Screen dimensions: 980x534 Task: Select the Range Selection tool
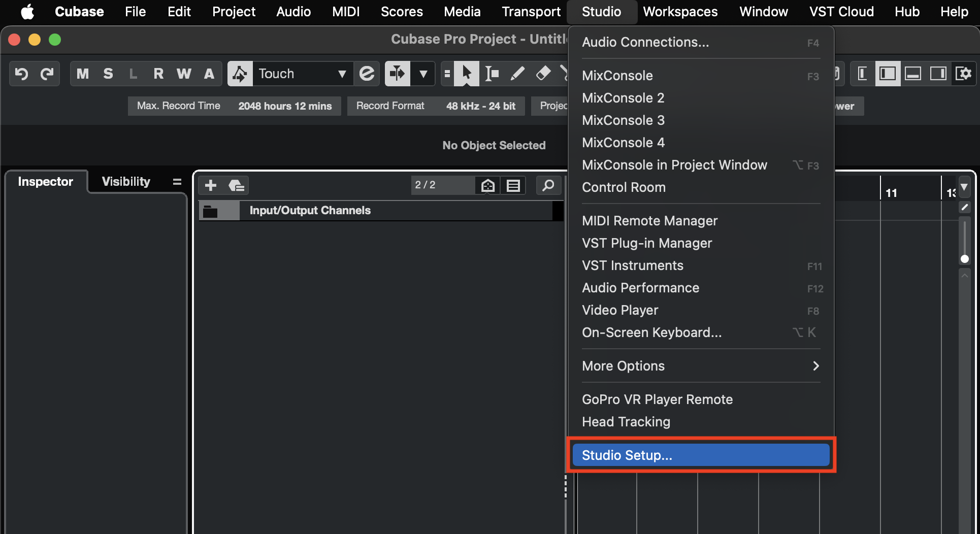click(x=492, y=74)
